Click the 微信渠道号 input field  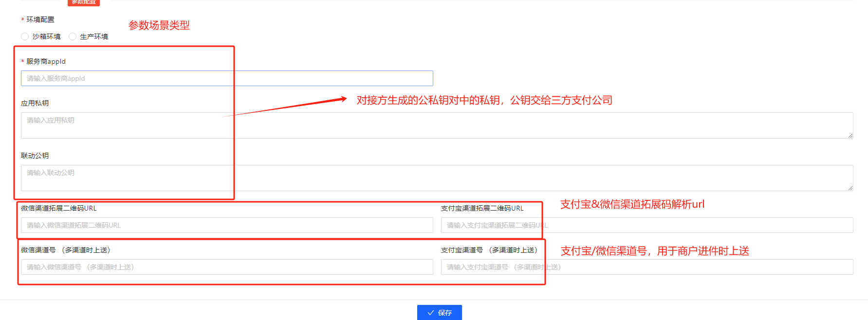[227, 267]
